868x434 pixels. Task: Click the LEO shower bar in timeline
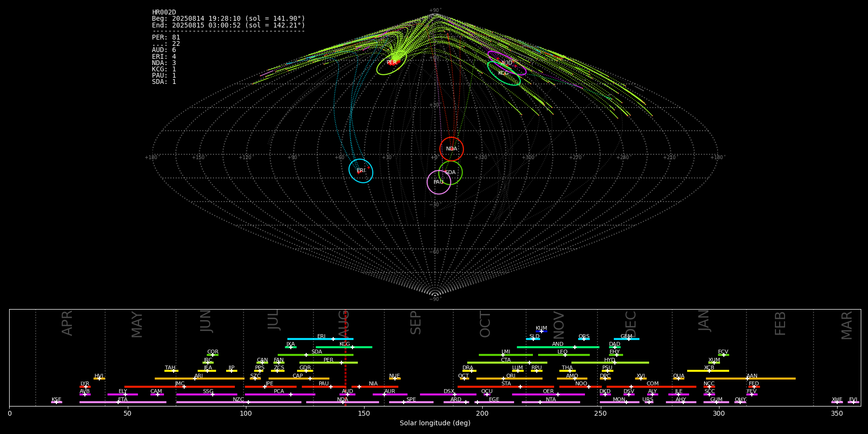click(x=564, y=355)
